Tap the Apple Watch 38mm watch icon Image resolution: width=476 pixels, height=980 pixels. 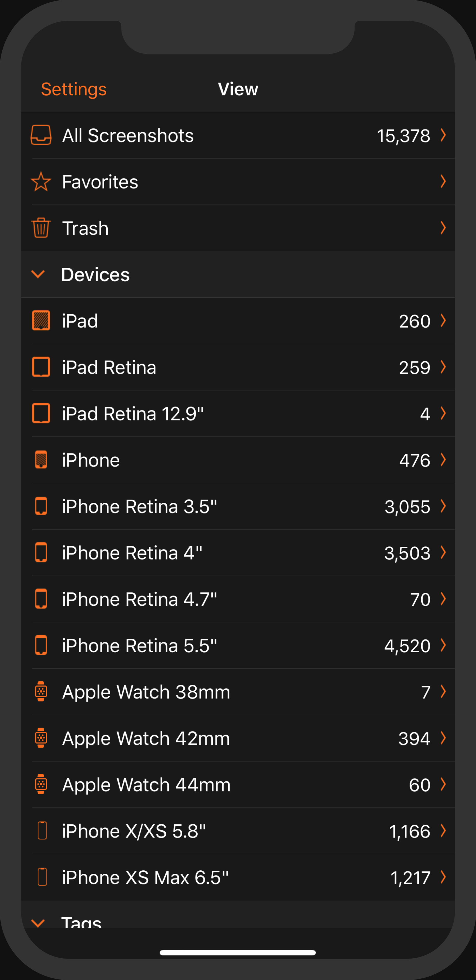click(x=41, y=692)
